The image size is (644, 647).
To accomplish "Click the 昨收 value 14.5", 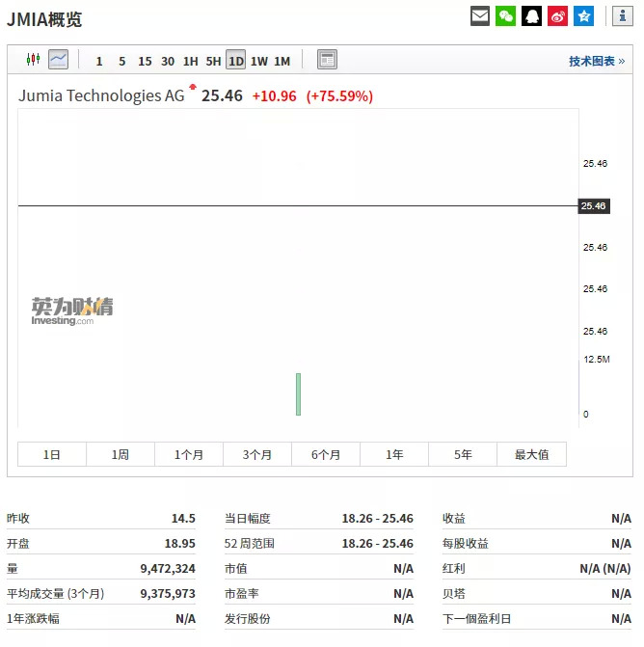I will 183,518.
